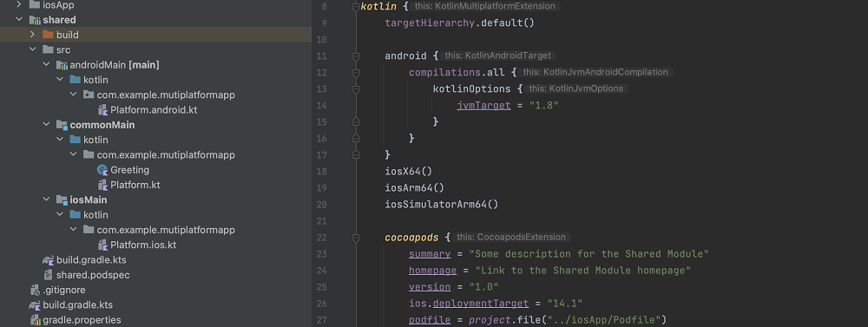868x327 pixels.
Task: Select androidMain [main] in project tree
Action: coord(115,65)
